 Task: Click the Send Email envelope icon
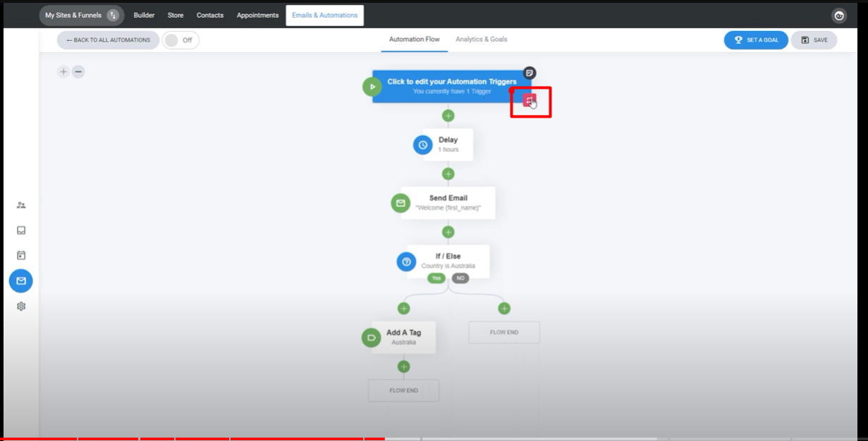pos(401,203)
